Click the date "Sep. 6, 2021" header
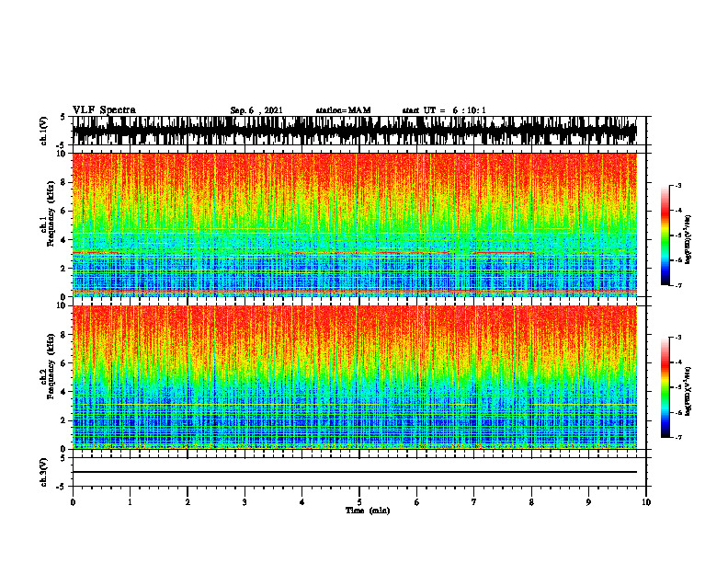 point(256,110)
